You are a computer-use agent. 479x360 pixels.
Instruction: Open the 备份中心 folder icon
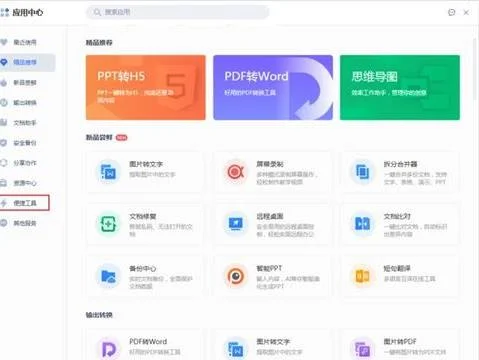pyautogui.click(x=108, y=276)
